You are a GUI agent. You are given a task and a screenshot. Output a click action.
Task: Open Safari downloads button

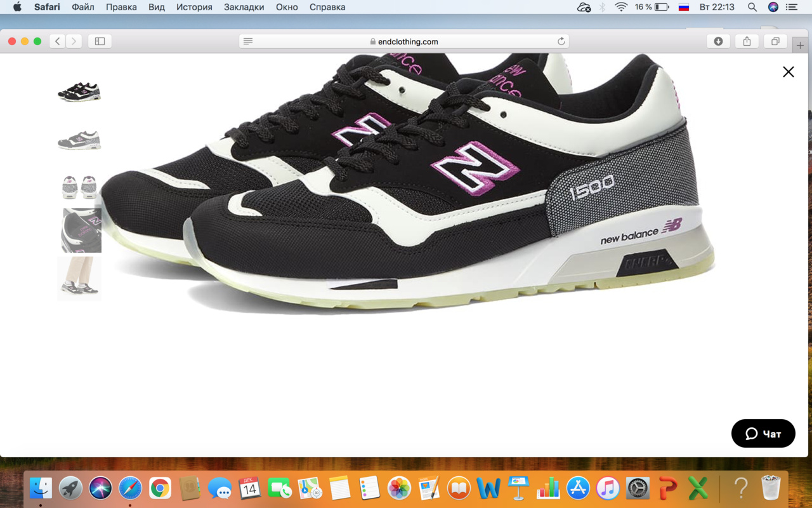pos(718,41)
